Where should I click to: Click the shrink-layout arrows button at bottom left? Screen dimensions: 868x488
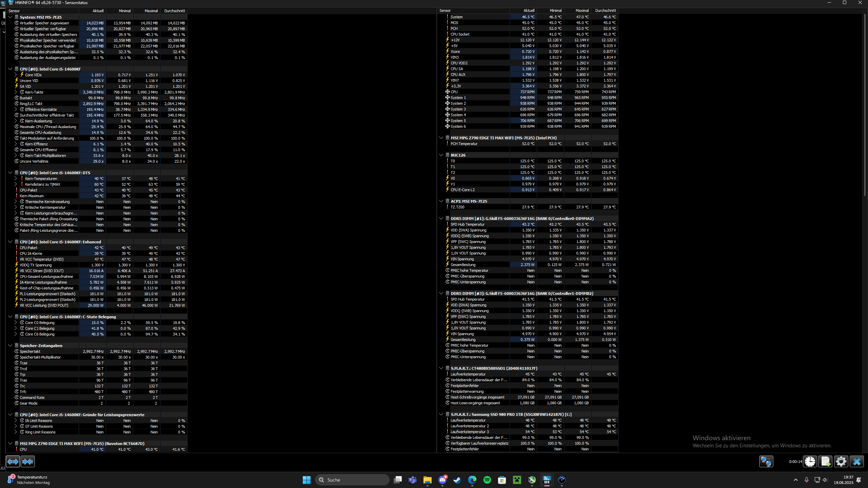[28, 461]
